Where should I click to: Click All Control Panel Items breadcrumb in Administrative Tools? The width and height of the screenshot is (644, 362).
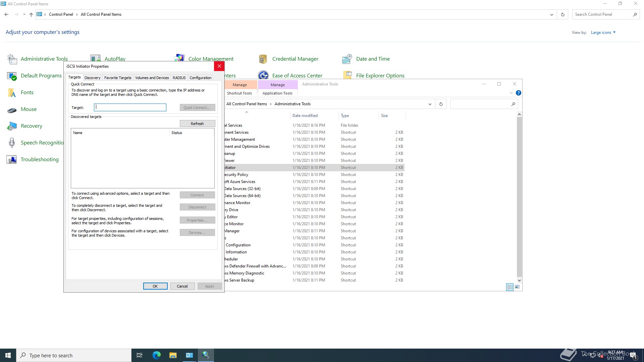coord(247,104)
